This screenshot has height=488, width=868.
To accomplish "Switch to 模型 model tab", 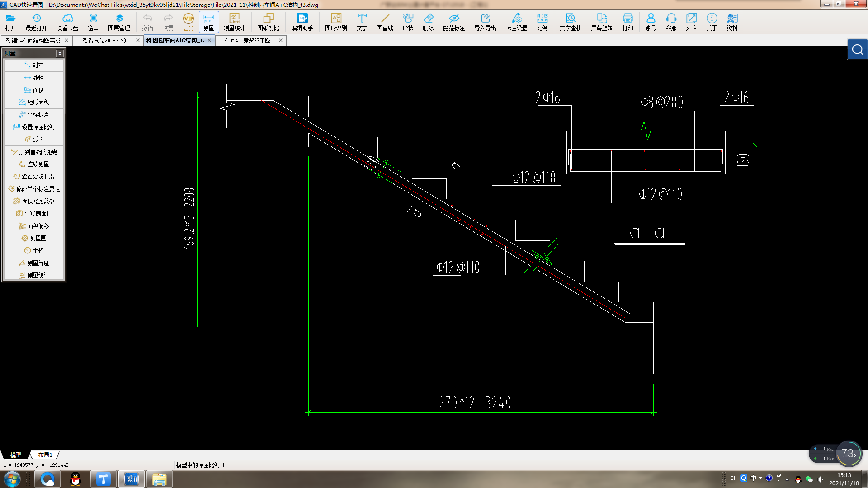I will (16, 455).
